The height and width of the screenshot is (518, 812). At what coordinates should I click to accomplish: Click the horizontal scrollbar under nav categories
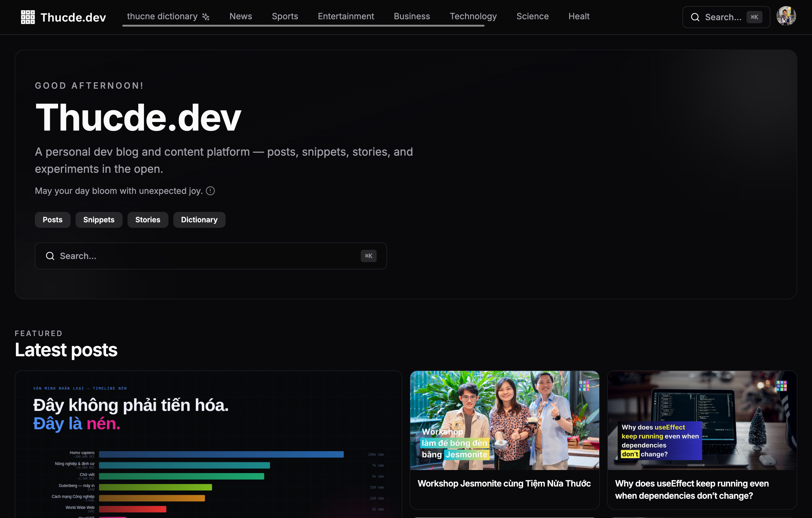point(303,26)
